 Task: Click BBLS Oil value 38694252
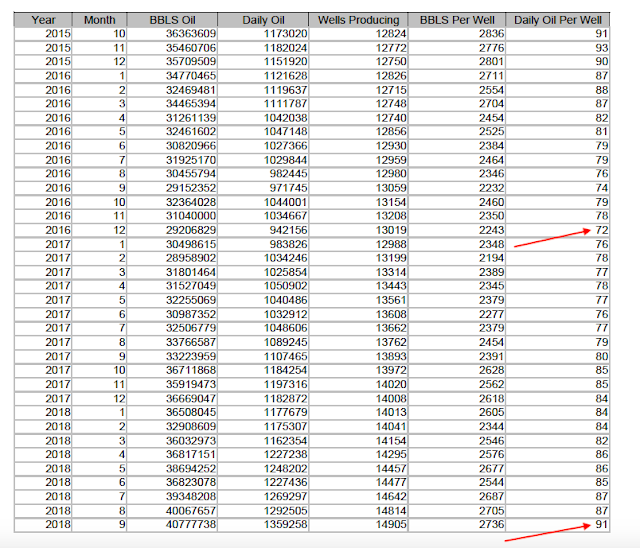tap(191, 468)
